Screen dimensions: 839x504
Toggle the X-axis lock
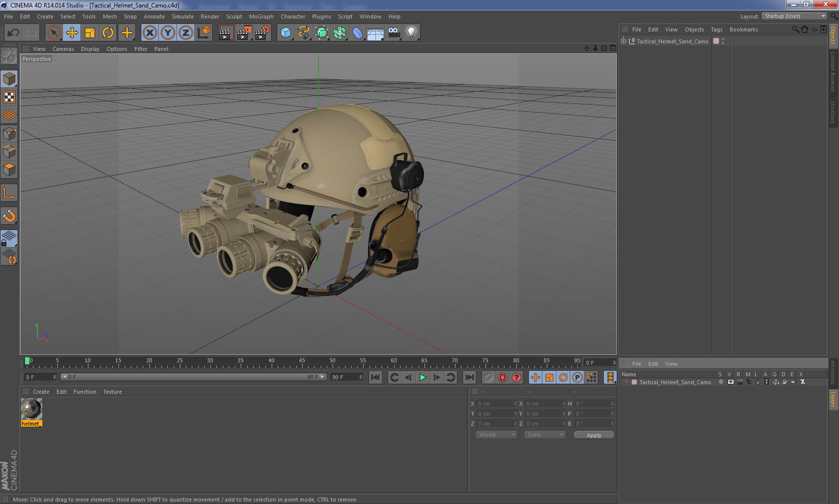[x=149, y=33]
